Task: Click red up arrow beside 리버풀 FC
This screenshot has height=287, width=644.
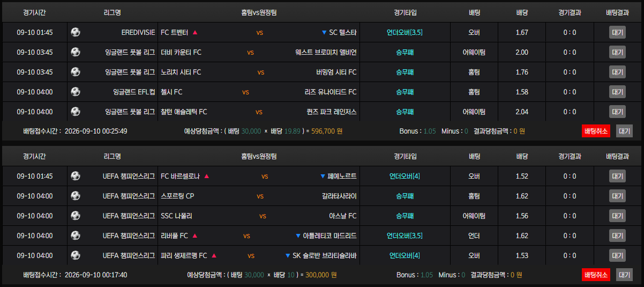Action: 195,236
